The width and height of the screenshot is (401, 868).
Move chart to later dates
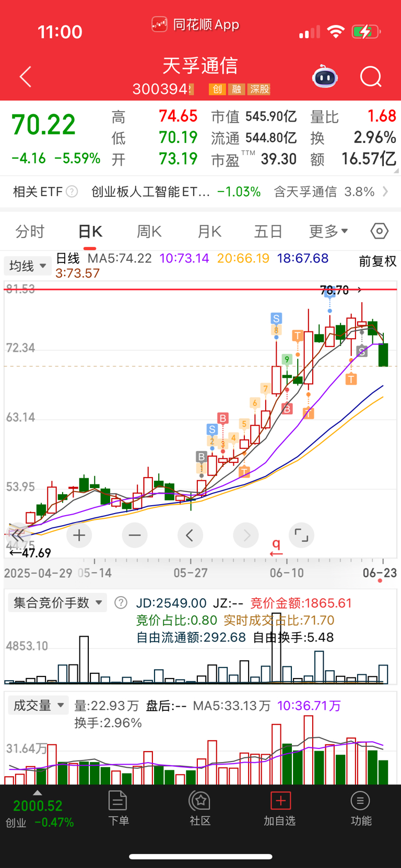[246, 535]
